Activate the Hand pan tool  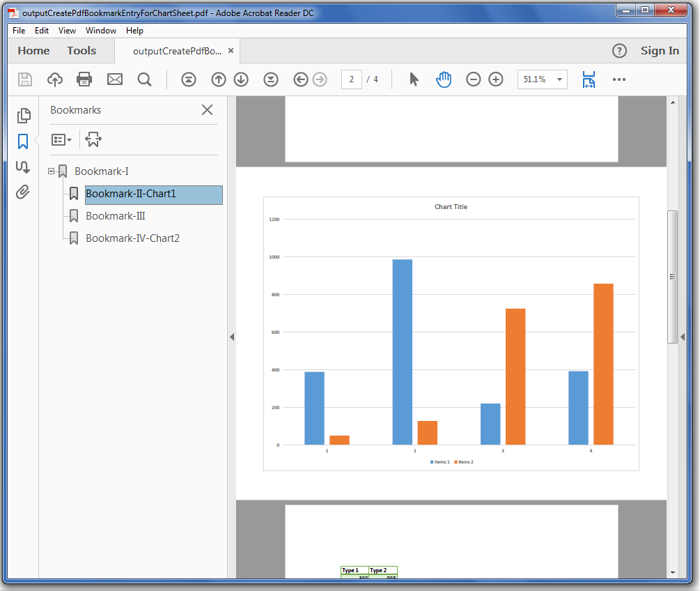tap(444, 79)
